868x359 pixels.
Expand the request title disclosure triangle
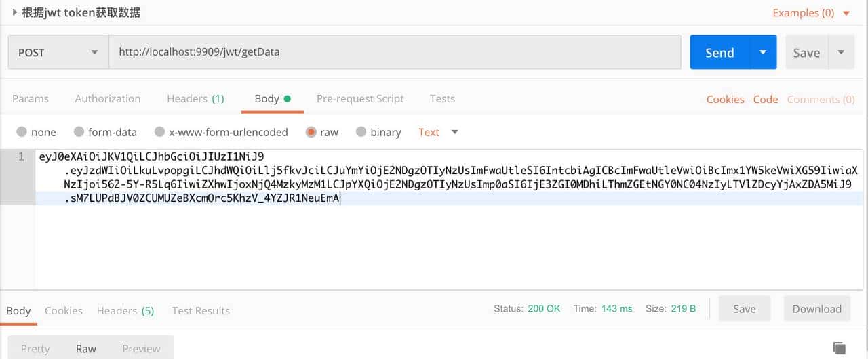(x=15, y=12)
